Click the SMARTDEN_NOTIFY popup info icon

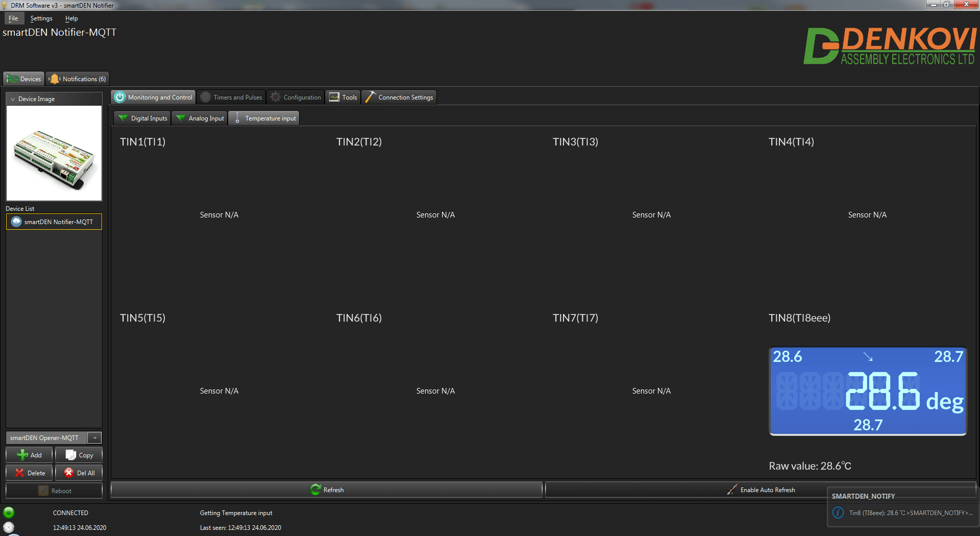tap(838, 513)
